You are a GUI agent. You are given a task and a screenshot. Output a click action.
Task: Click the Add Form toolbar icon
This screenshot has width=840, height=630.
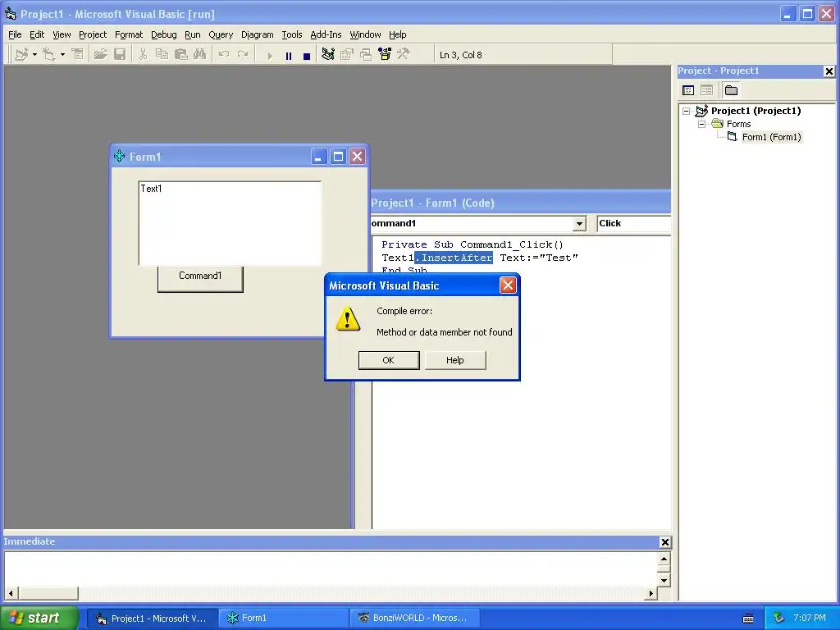coord(49,55)
